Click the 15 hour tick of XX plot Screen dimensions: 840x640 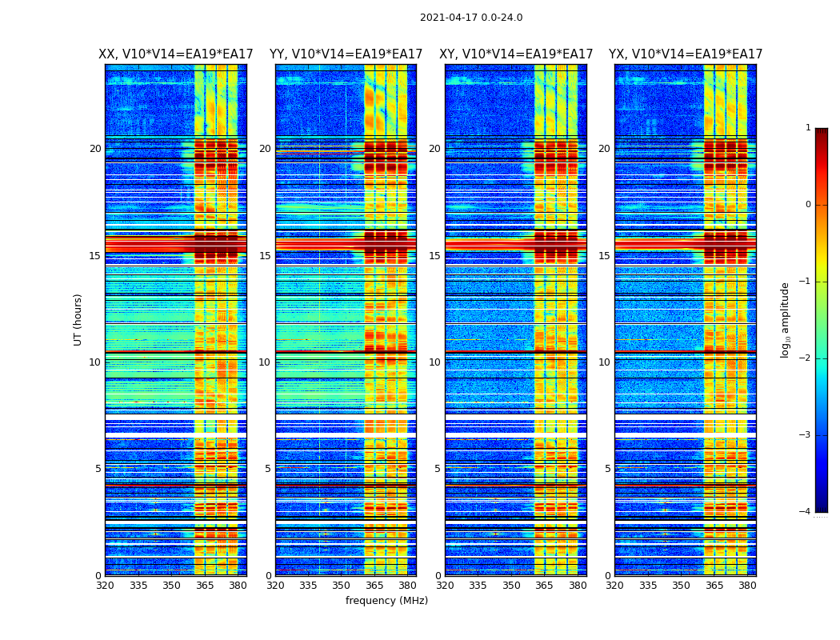[x=95, y=256]
